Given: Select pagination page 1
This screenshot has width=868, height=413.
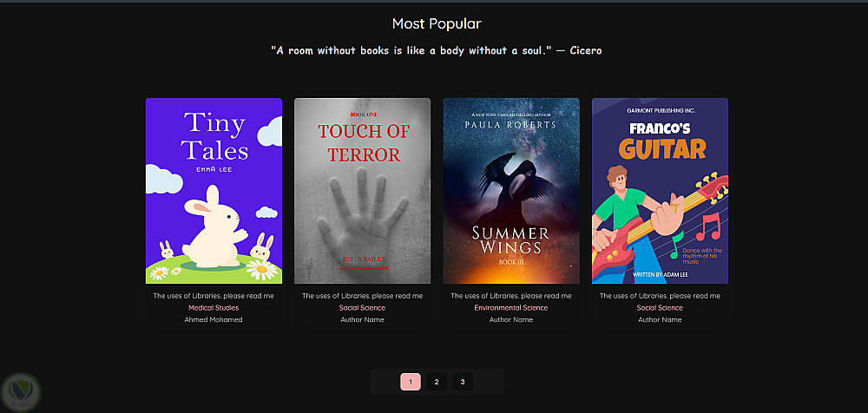Looking at the screenshot, I should point(411,382).
